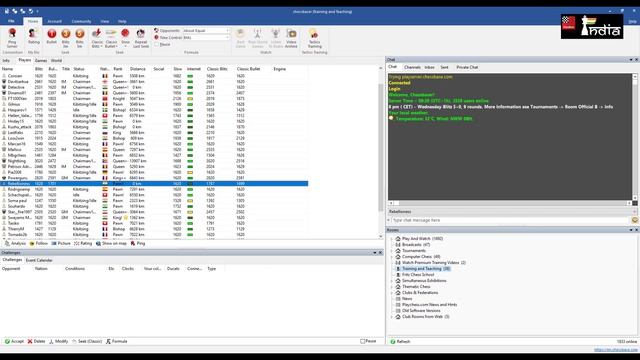Click Seek (Classic) in challenges toolbar
This screenshot has height=360, width=640.
pyautogui.click(x=87, y=341)
